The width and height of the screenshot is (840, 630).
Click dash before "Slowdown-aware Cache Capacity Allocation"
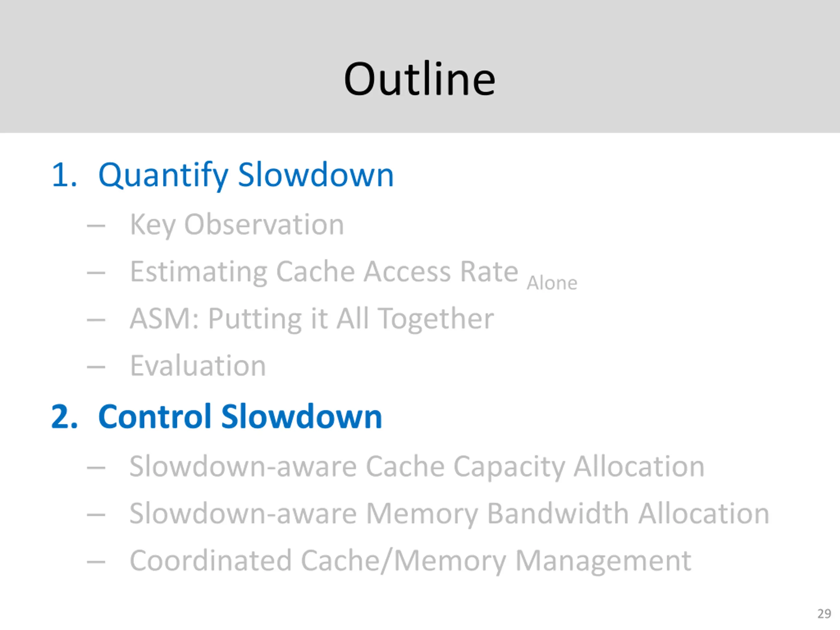click(96, 468)
